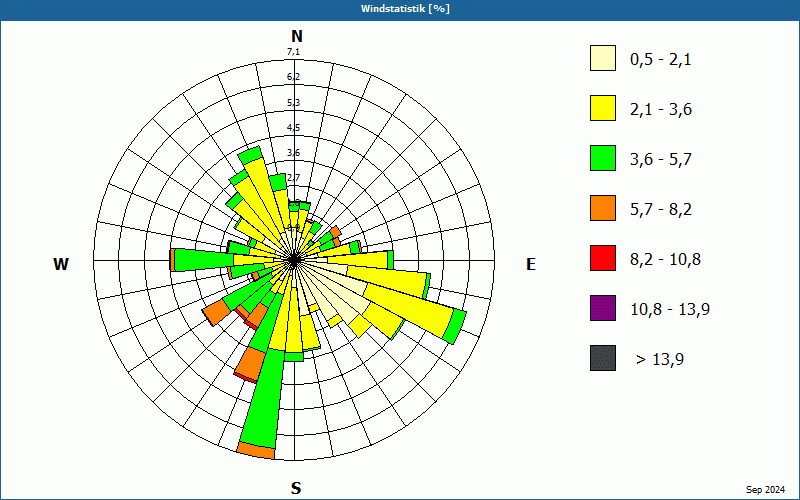Click the W compass label
The image size is (800, 500).
(x=61, y=264)
